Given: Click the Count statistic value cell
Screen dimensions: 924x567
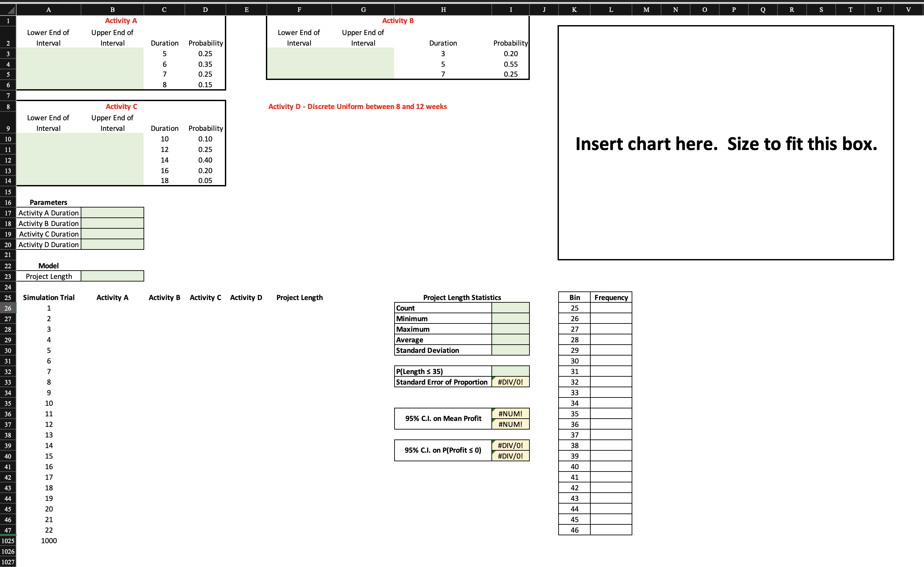Looking at the screenshot, I should point(510,308).
